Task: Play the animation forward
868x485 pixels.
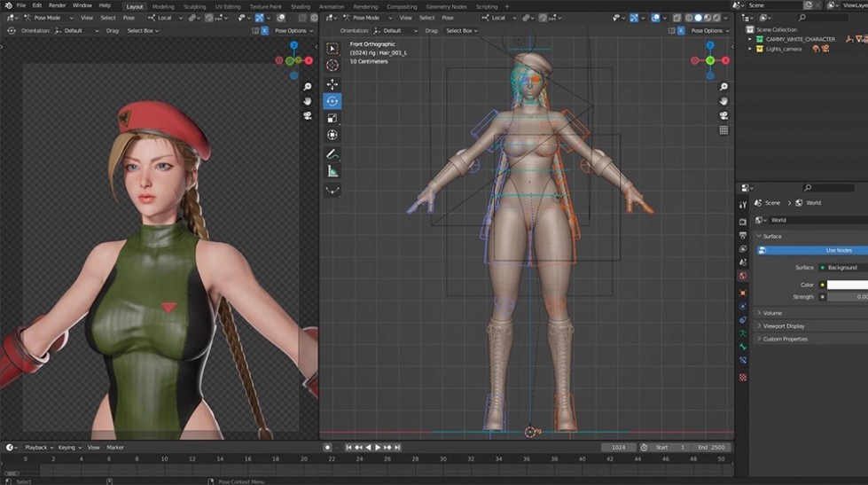Action: [378, 448]
